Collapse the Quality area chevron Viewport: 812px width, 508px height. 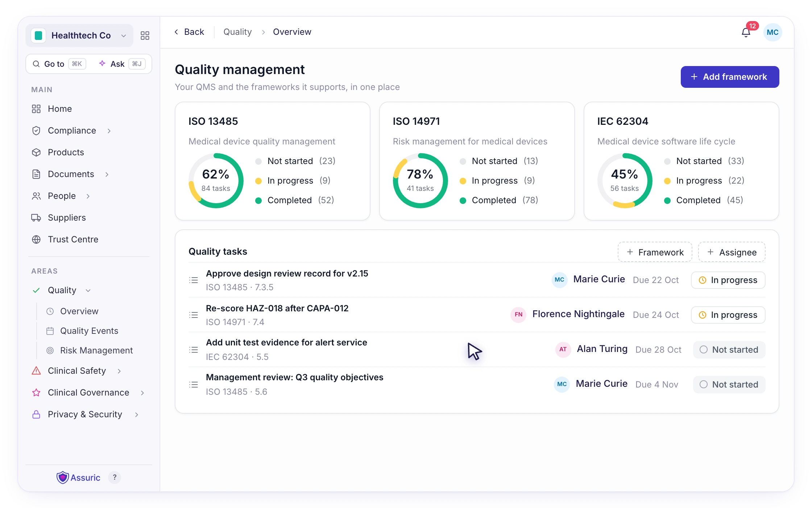point(88,290)
